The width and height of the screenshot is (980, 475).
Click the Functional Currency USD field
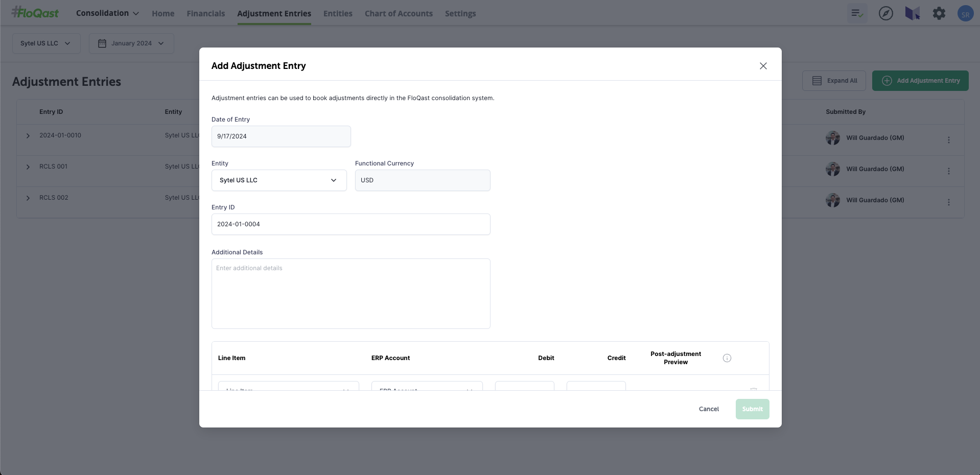(423, 180)
